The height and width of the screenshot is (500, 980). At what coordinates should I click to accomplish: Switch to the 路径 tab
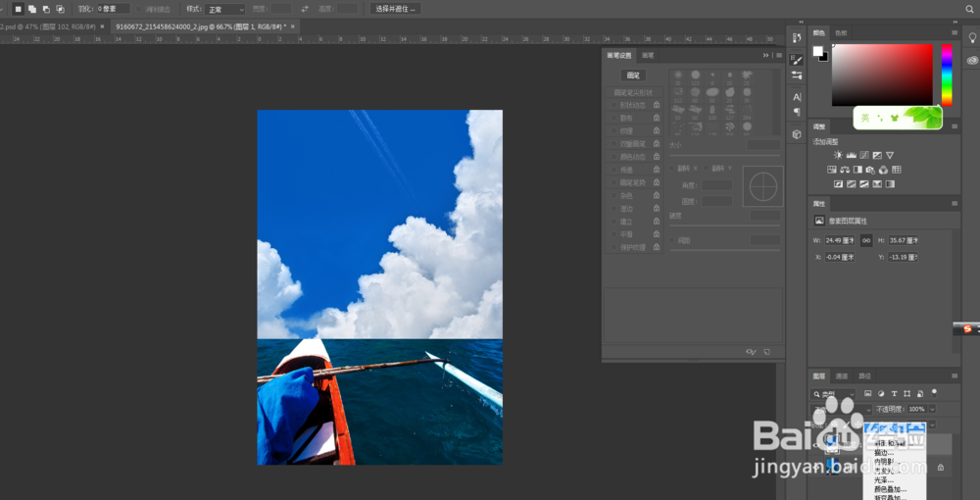pyautogui.click(x=864, y=376)
